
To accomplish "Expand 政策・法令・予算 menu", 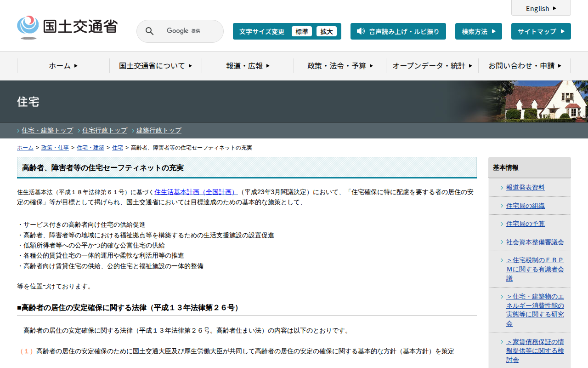I will [x=340, y=66].
